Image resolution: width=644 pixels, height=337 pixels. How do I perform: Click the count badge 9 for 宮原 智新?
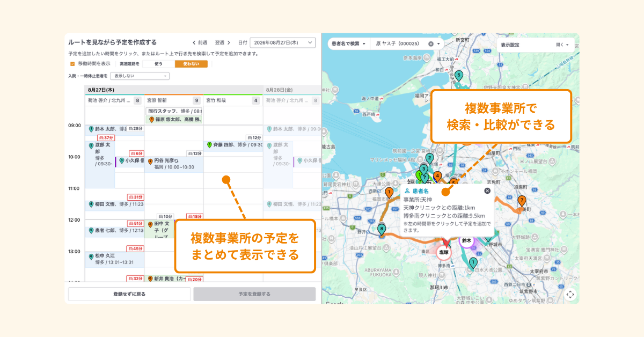tap(197, 100)
